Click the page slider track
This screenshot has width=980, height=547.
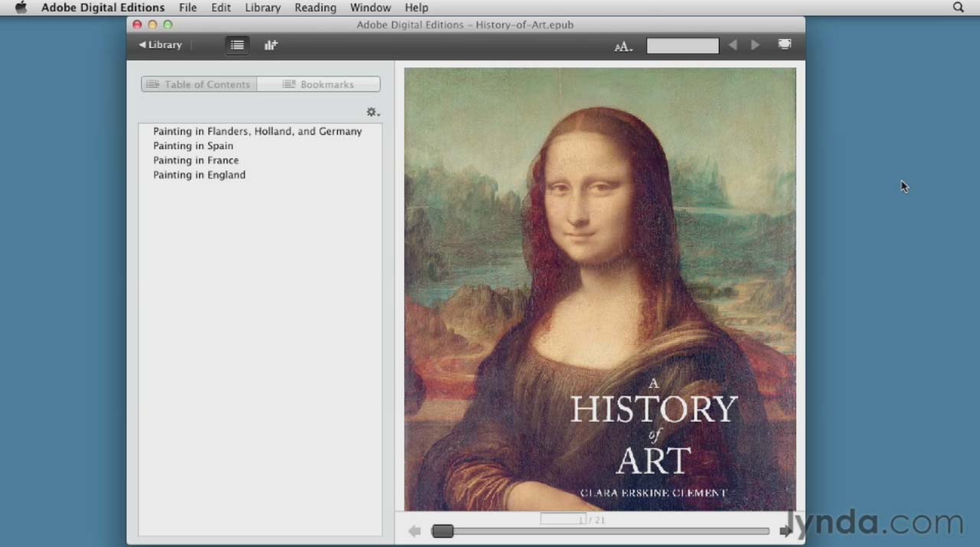click(601, 531)
